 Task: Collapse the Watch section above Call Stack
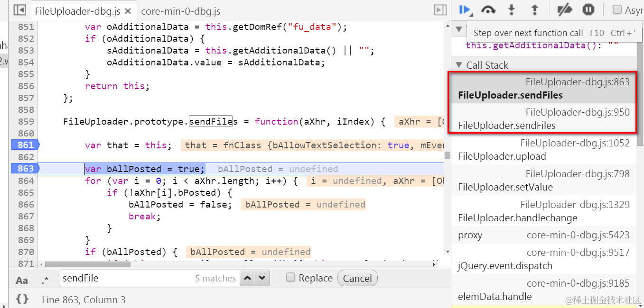tap(458, 29)
